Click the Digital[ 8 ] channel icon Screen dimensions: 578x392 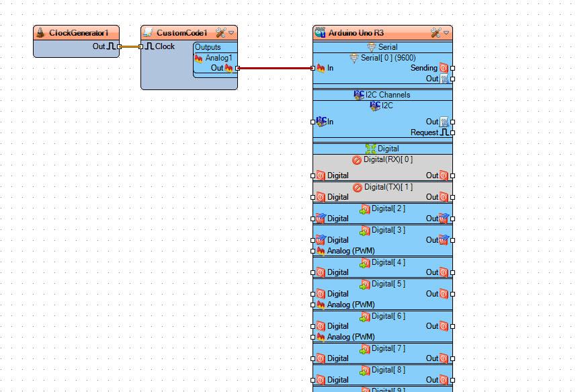coord(364,370)
